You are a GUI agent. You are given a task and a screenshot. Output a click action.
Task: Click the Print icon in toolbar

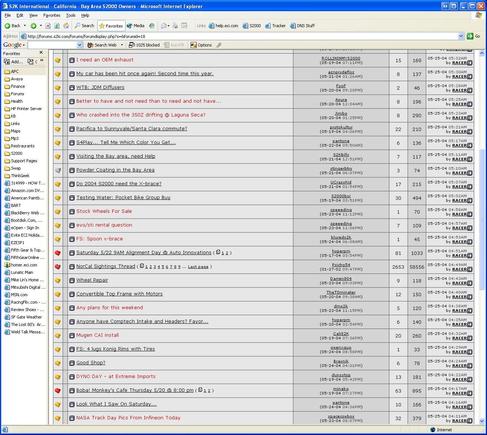(175, 26)
